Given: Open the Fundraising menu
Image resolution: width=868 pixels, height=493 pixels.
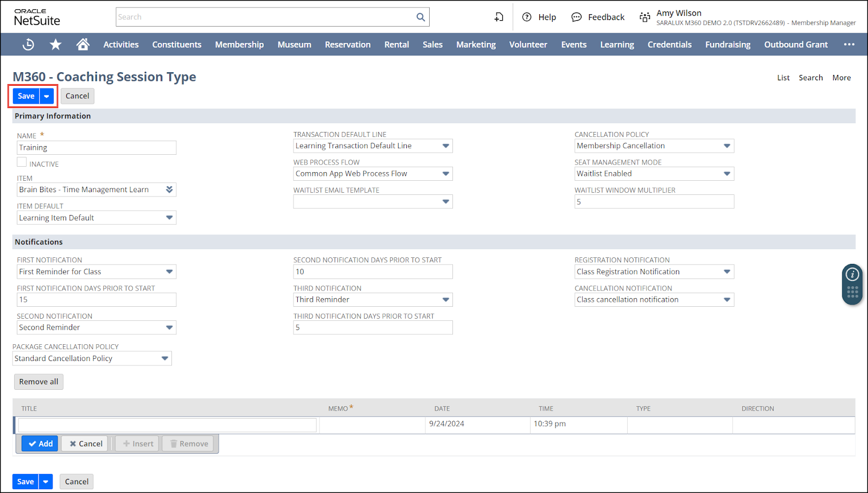Looking at the screenshot, I should click(727, 45).
